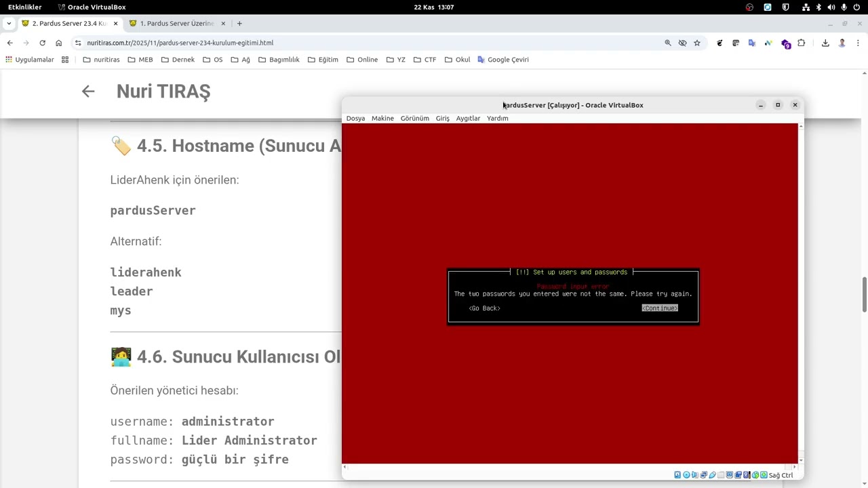Click the Oracle VirtualBox top bar app menu
This screenshot has height=488, width=868.
pos(92,7)
